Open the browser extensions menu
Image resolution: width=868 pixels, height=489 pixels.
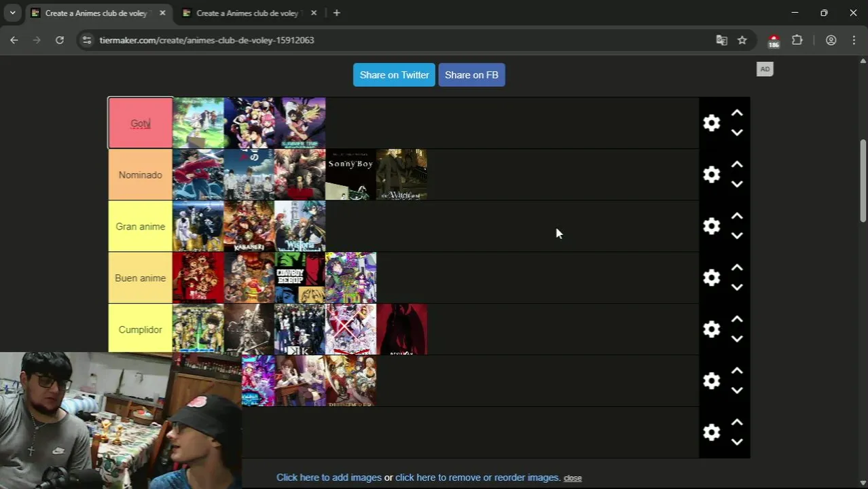point(797,40)
